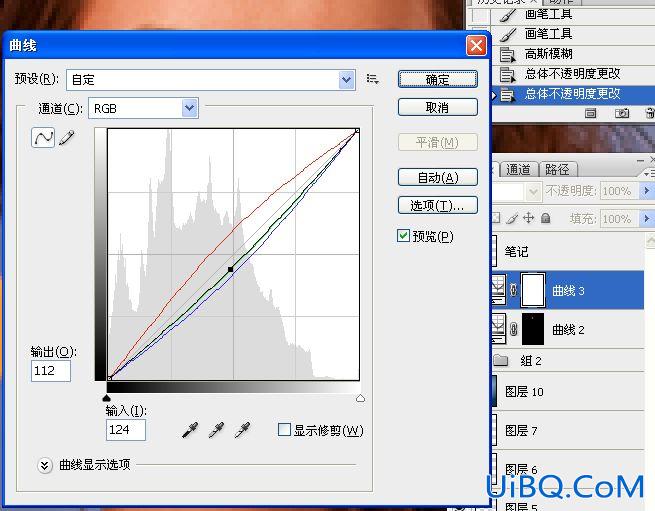Switch to the 路径 tab
The height and width of the screenshot is (511, 655).
[557, 169]
